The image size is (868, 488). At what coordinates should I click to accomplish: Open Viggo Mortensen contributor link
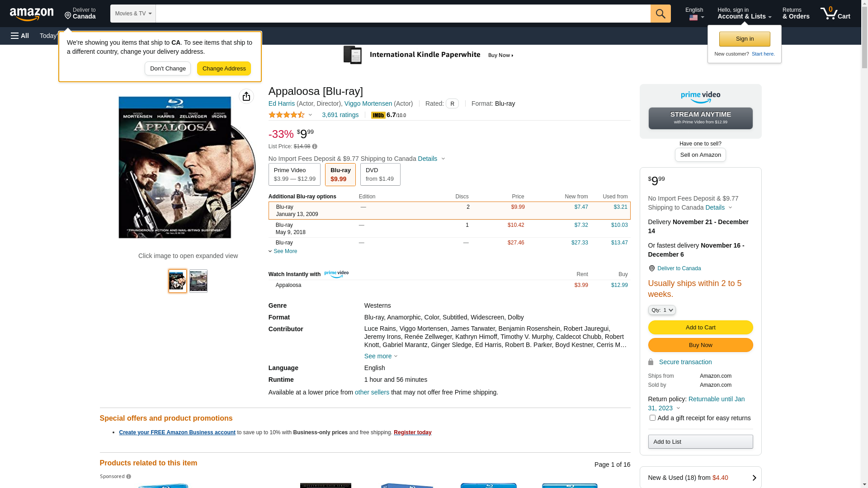pos(368,104)
